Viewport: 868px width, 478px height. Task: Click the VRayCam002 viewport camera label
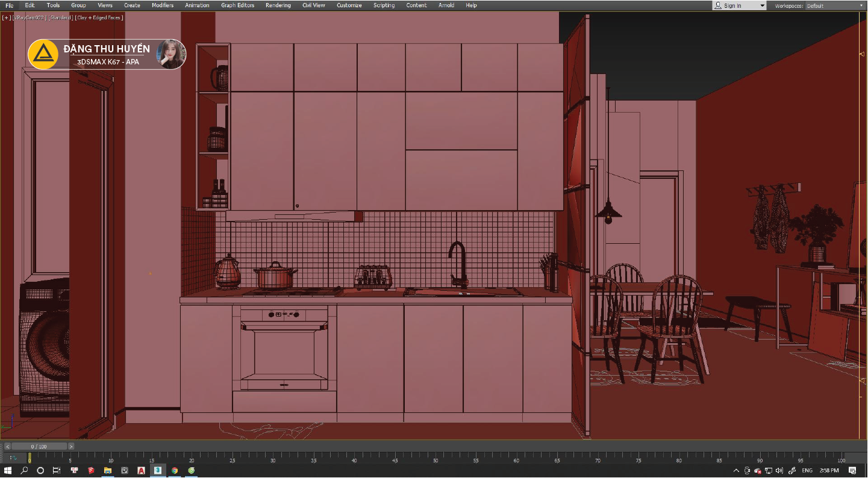coord(30,17)
